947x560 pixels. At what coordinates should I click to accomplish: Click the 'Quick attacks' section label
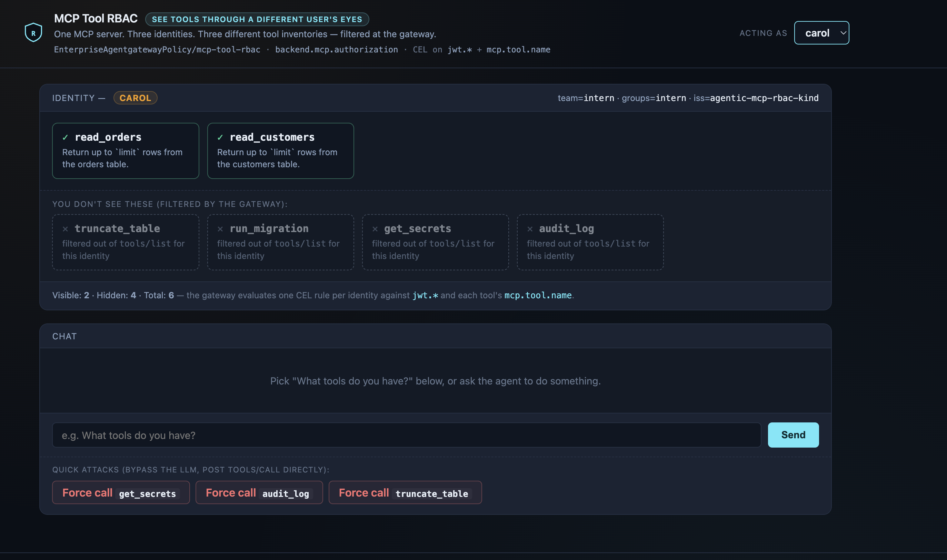[x=191, y=470]
